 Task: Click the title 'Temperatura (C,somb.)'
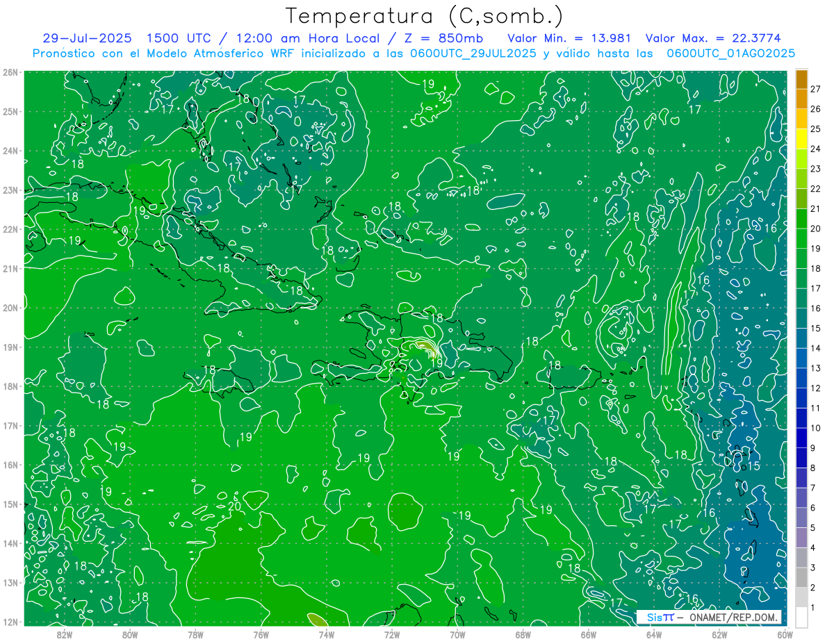[424, 16]
